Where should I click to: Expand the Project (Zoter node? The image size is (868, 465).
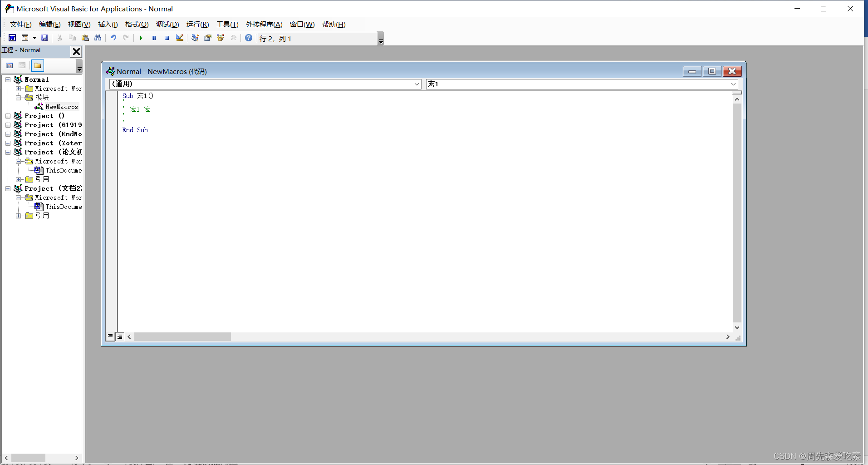point(8,143)
